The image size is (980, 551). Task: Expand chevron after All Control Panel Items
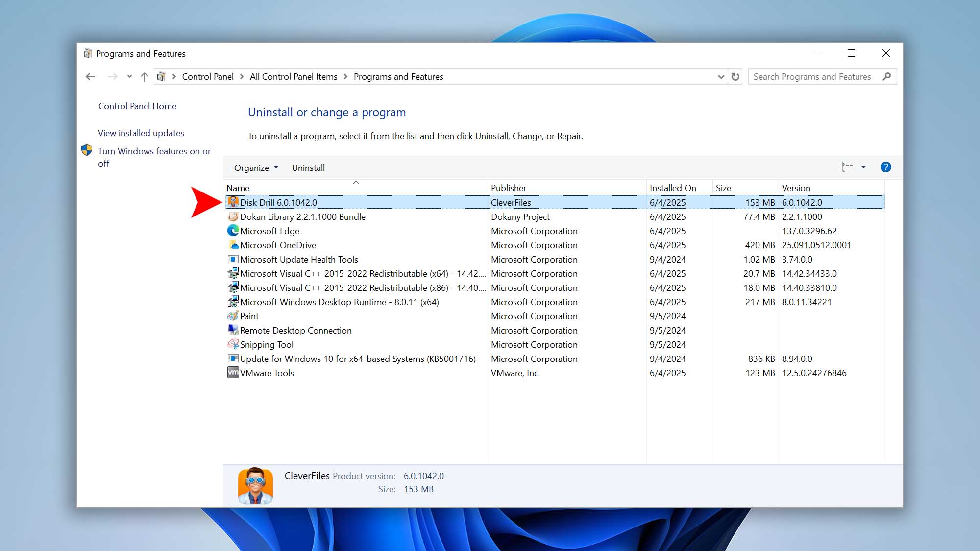pos(345,77)
